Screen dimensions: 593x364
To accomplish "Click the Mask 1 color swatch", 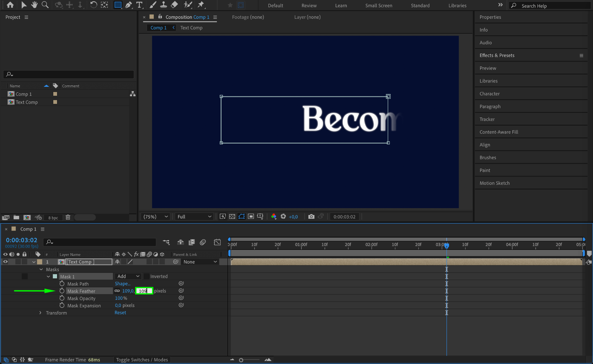I will 55,276.
